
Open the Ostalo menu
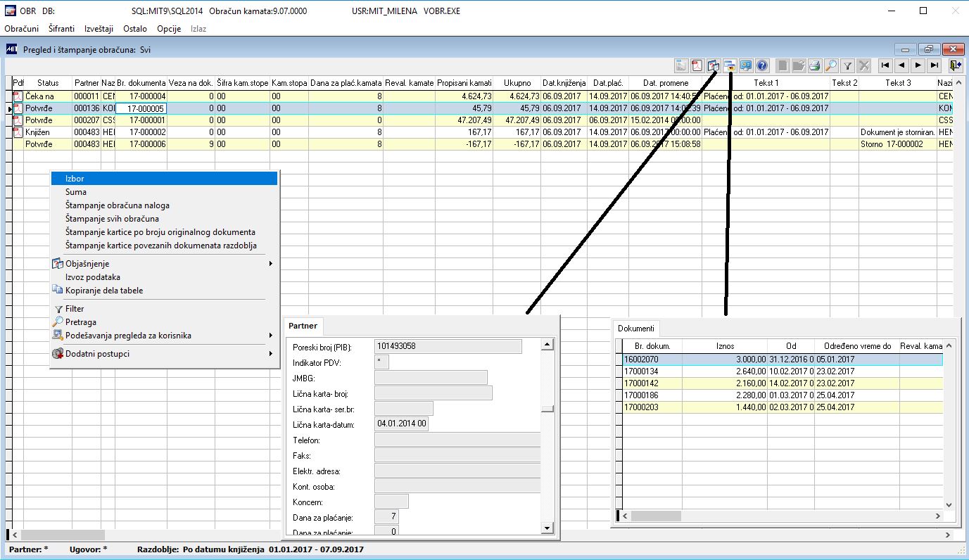134,29
